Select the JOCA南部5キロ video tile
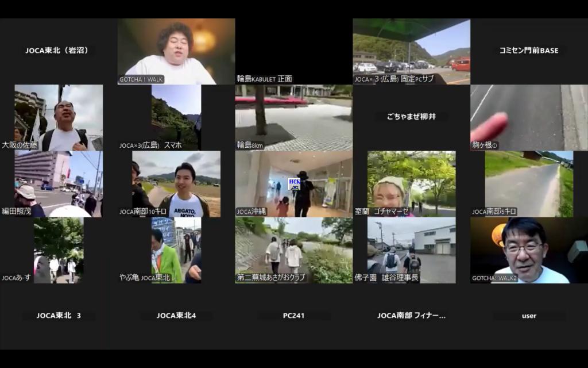This screenshot has width=588, height=368. (529, 184)
